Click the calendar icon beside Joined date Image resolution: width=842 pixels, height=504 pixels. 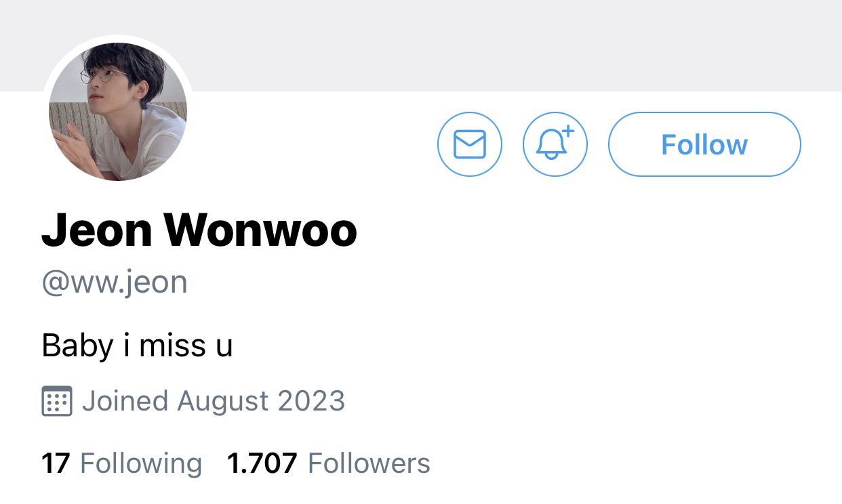(x=57, y=401)
